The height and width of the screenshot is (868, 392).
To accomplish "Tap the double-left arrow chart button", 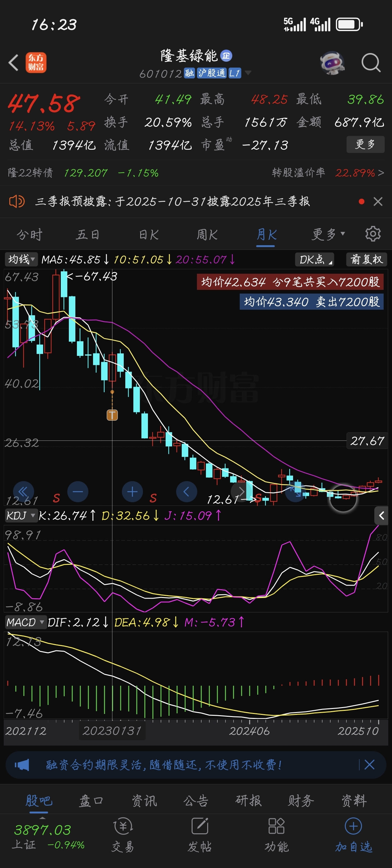I will pyautogui.click(x=23, y=492).
